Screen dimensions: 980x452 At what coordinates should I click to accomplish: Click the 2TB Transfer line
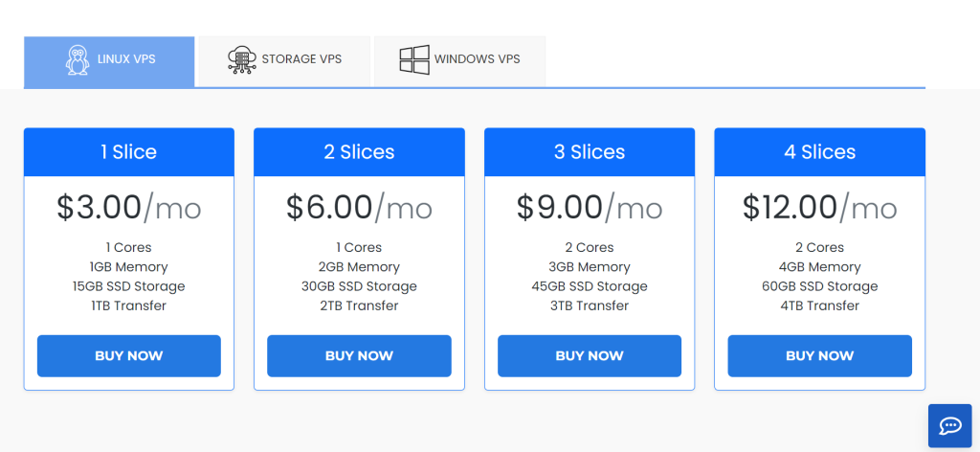[360, 305]
